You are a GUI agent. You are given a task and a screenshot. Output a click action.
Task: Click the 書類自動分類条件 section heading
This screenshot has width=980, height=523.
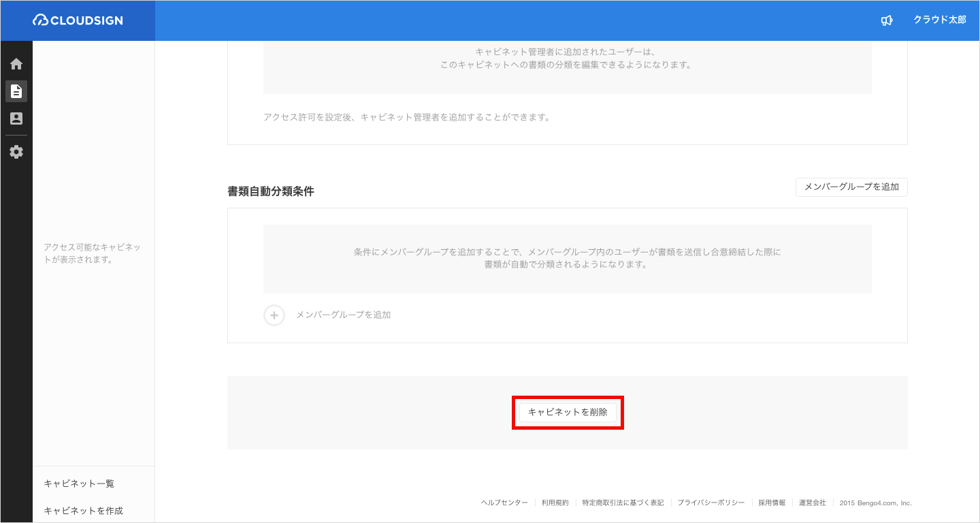tap(271, 191)
